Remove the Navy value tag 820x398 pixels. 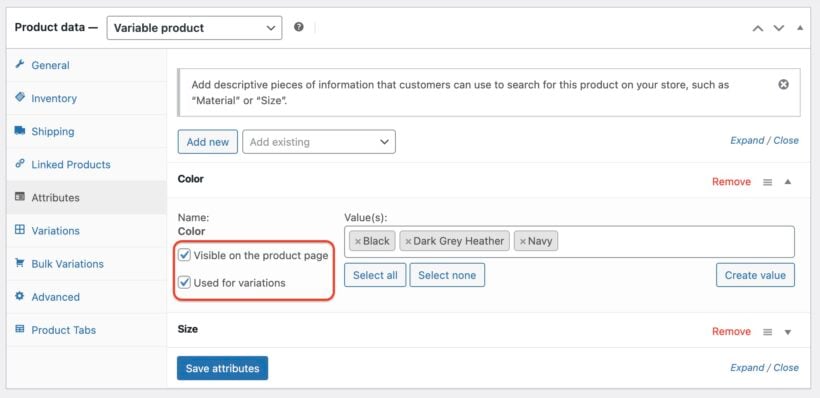522,241
